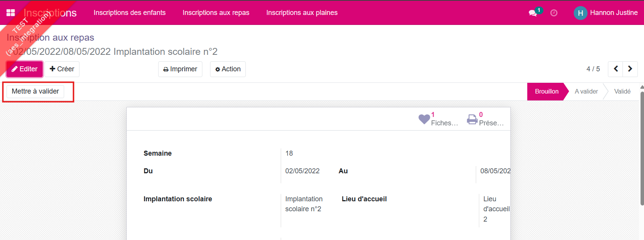Select the A valider status stage
This screenshot has height=240, width=644.
[586, 92]
